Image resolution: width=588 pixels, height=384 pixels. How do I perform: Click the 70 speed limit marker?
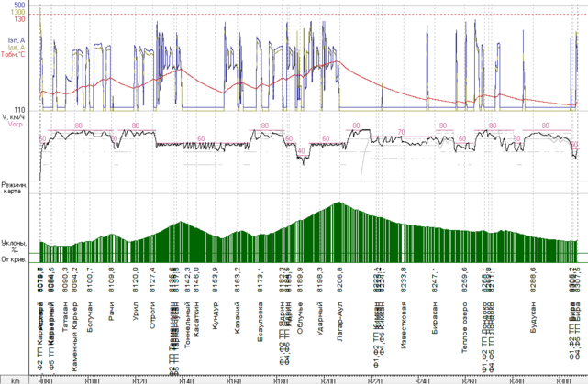click(x=401, y=132)
